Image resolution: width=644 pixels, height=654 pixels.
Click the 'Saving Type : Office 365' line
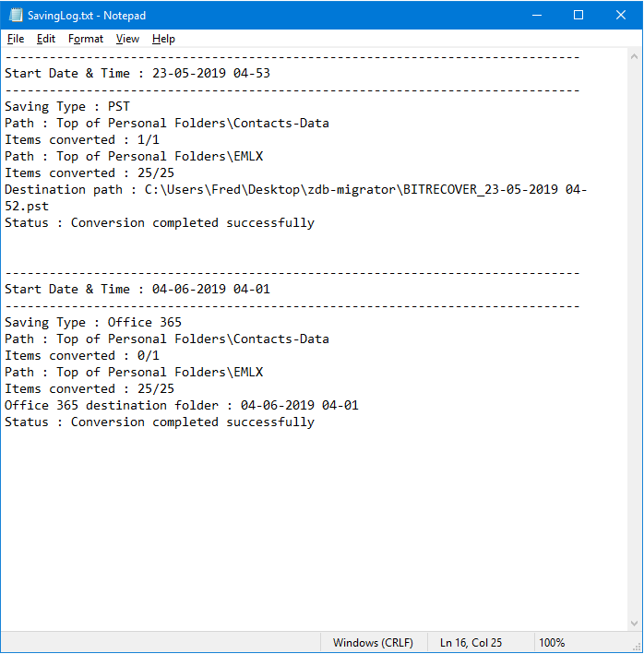[x=93, y=323]
